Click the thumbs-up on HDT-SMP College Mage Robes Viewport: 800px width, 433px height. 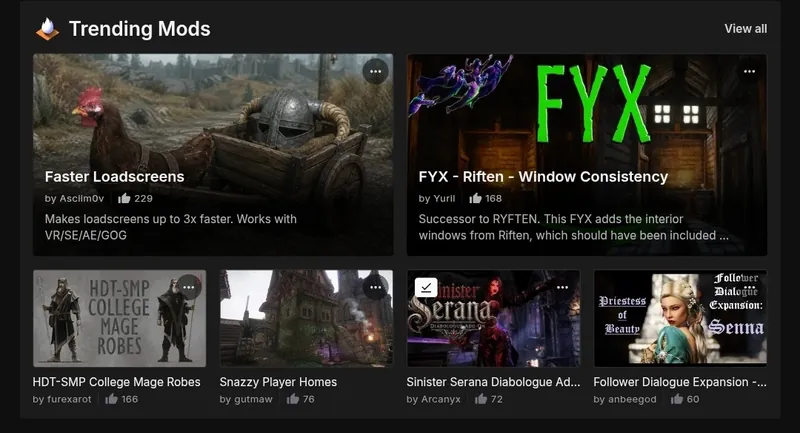coord(111,399)
